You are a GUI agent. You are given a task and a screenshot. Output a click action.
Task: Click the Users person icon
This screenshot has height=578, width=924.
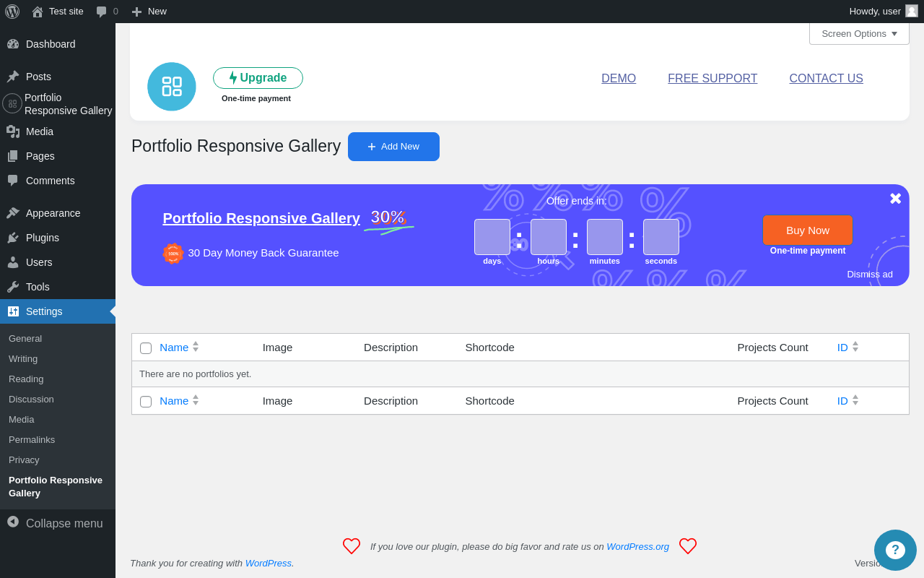click(13, 262)
